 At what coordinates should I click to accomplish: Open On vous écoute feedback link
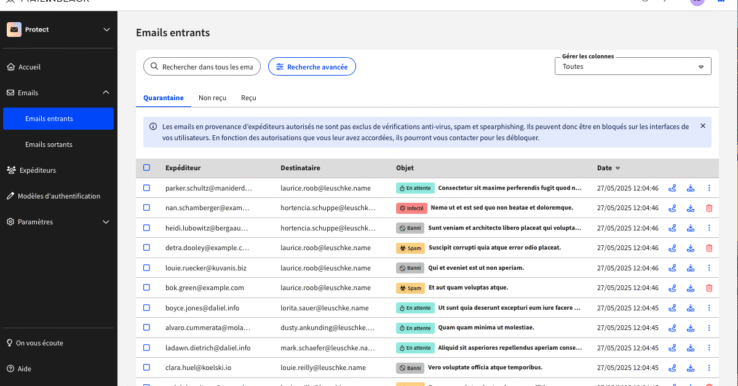coord(35,343)
